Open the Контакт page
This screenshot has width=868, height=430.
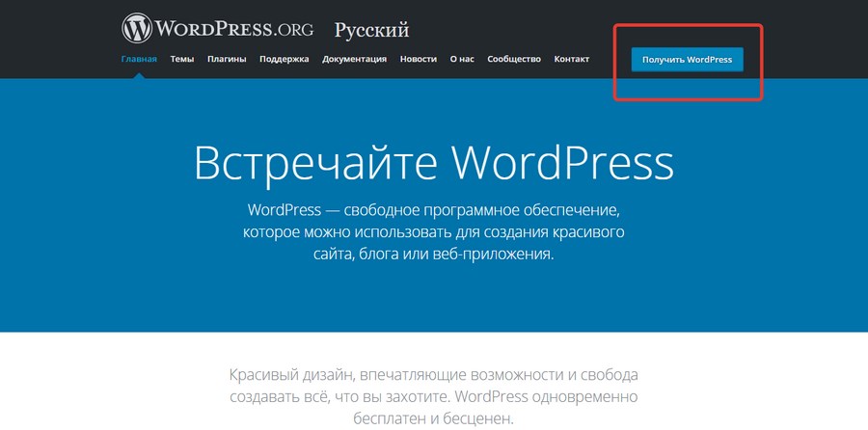(x=572, y=59)
